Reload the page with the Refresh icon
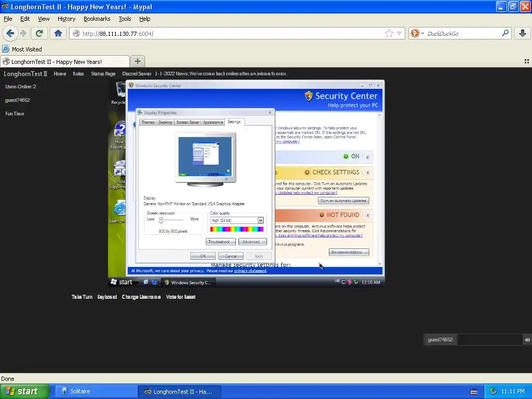Screen dimensions: 532x399 coord(39,33)
